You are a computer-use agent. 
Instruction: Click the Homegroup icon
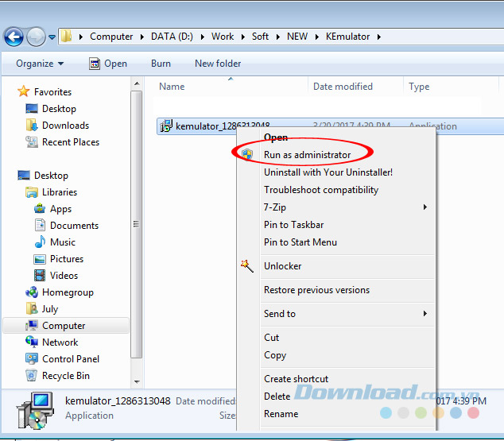32,292
